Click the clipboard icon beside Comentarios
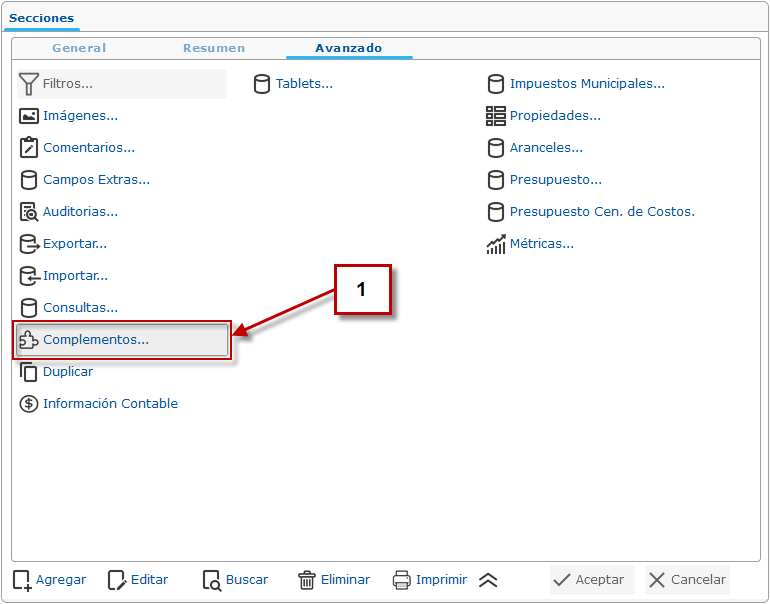The height and width of the screenshot is (604, 770). coord(28,147)
